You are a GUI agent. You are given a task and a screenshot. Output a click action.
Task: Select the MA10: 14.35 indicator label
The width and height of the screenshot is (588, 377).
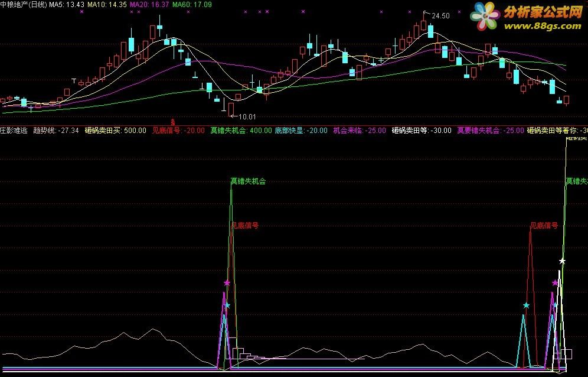click(x=107, y=5)
